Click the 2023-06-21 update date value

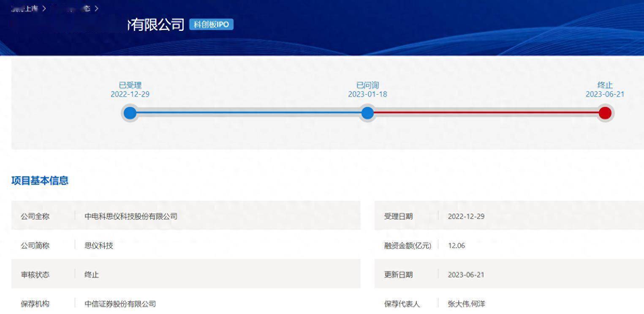point(466,275)
